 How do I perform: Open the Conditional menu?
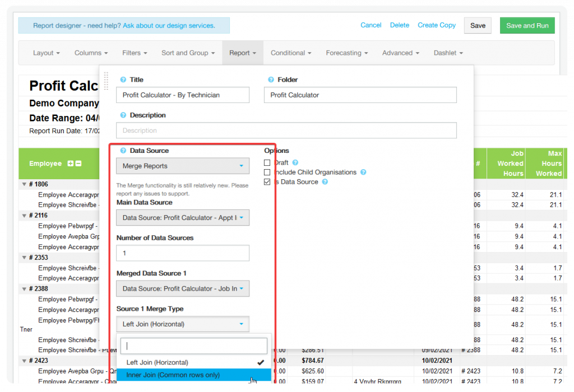tap(291, 53)
